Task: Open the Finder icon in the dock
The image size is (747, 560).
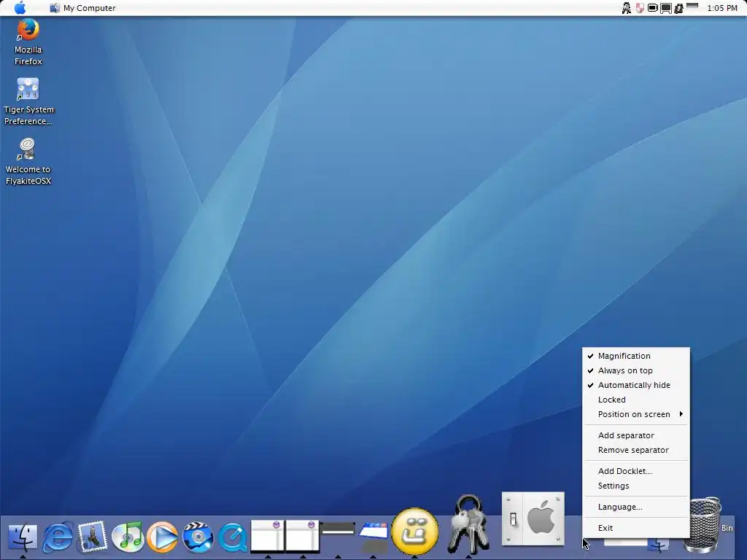Action: (x=23, y=537)
